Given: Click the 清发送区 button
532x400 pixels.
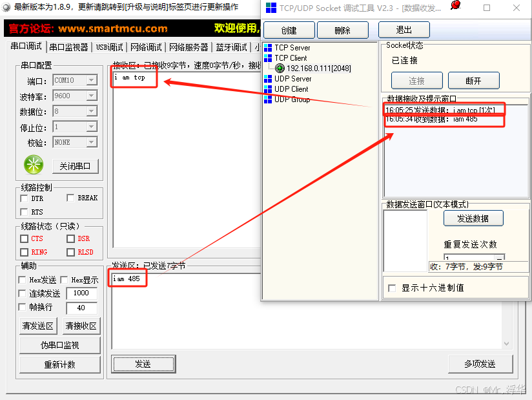Looking at the screenshot, I should pos(38,326).
